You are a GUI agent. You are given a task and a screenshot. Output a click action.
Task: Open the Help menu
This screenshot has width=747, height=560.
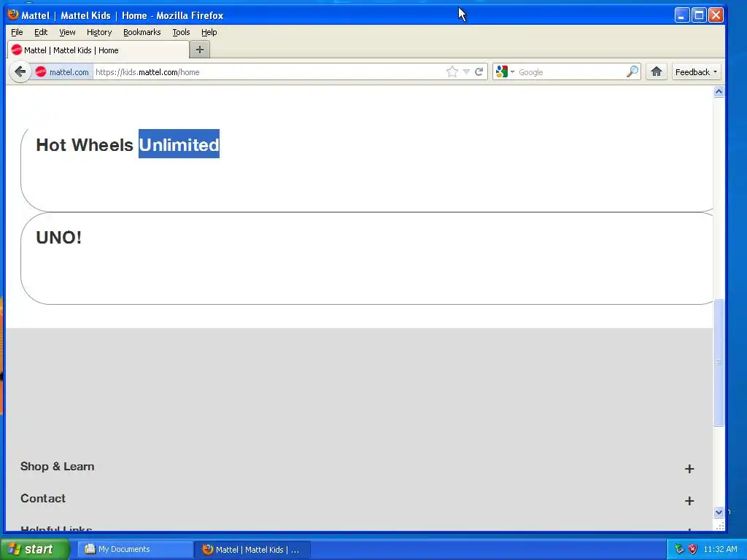point(209,32)
